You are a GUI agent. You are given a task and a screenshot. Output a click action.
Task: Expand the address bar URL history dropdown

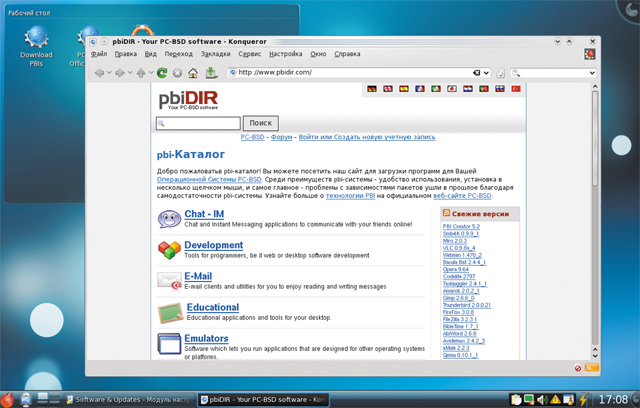pos(486,73)
